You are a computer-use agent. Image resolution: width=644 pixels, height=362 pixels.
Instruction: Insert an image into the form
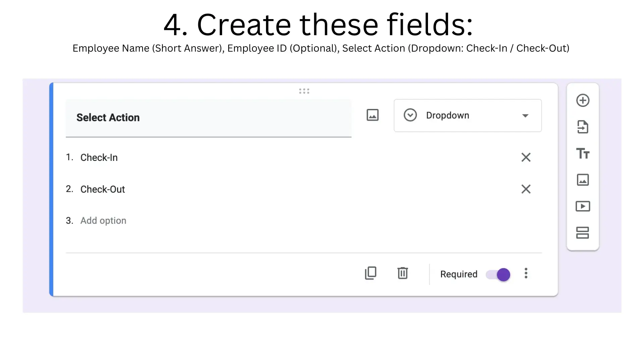(583, 180)
